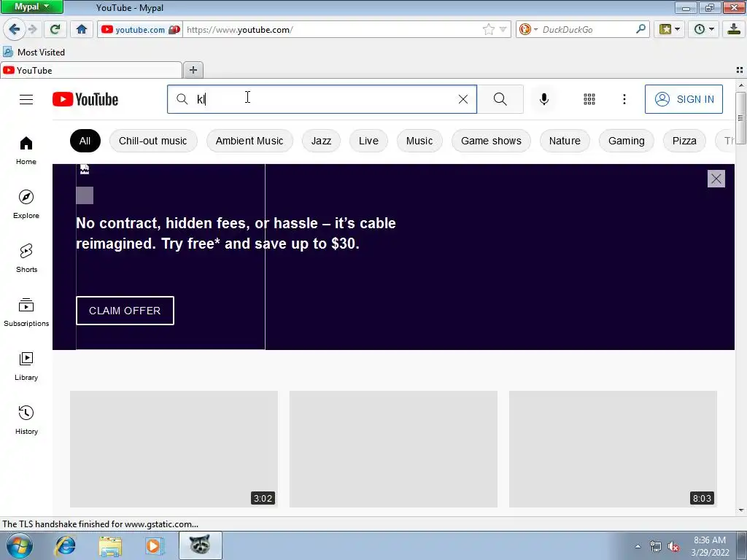Open Most Visited bookmarks folder
Viewport: 747px width, 560px height.
pyautogui.click(x=34, y=52)
